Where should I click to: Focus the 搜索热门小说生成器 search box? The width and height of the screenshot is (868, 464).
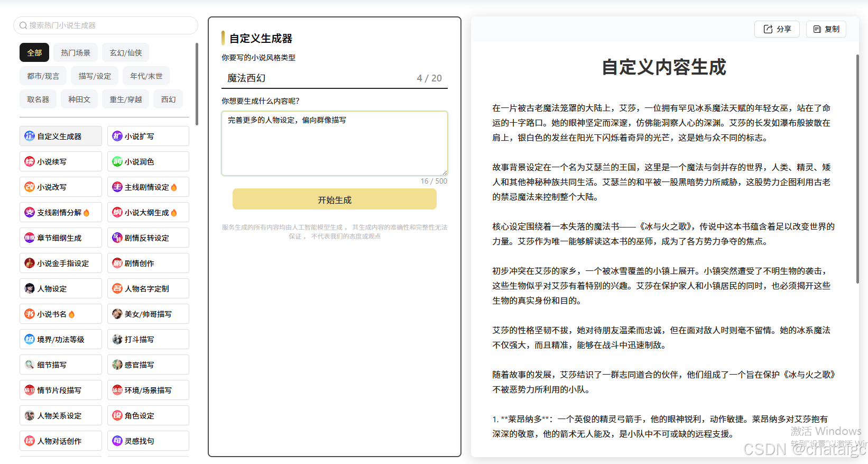106,25
